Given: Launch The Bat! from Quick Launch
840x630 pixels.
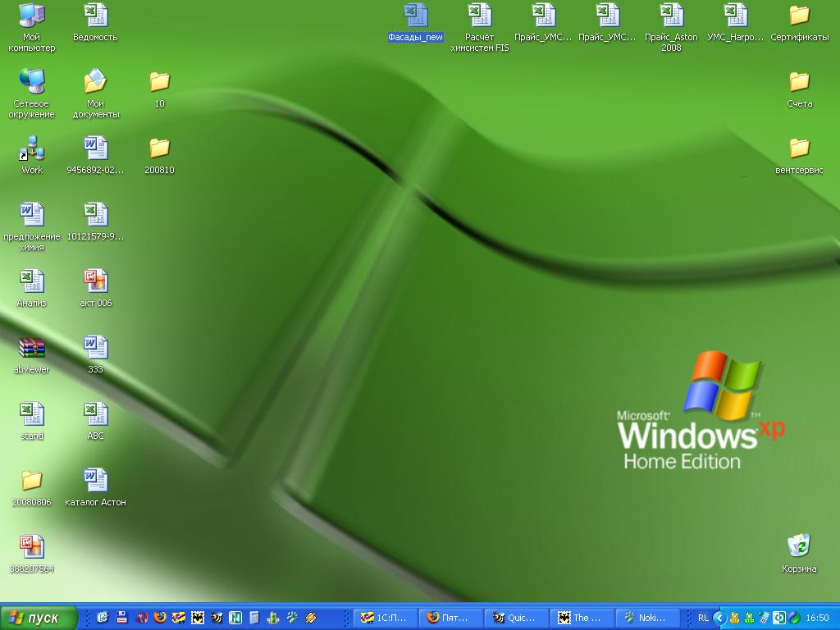Looking at the screenshot, I should pyautogui.click(x=198, y=618).
